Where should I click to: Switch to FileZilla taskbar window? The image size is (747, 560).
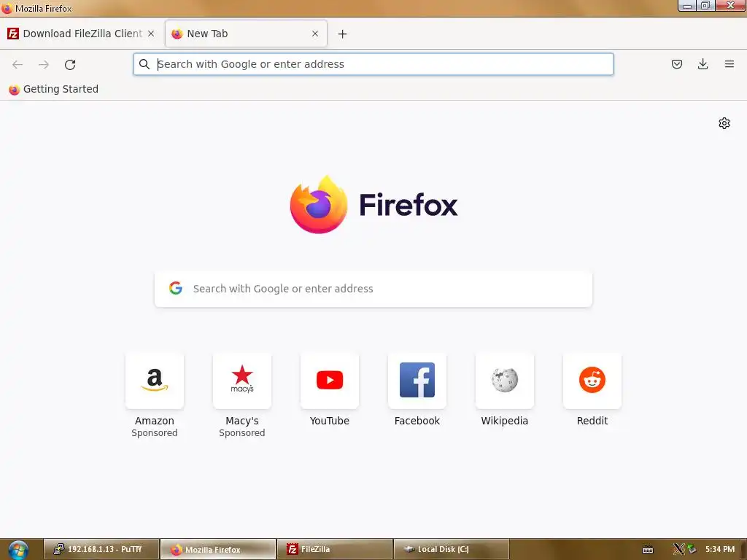(x=334, y=550)
